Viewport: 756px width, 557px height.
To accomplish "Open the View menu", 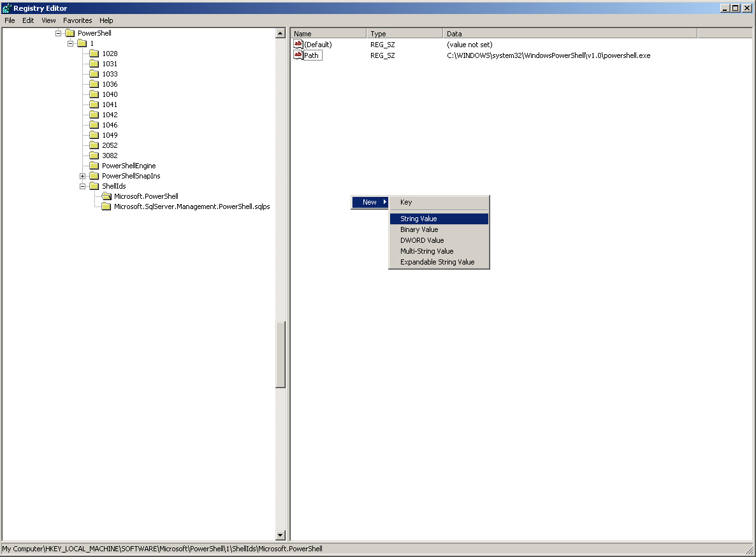I will tap(48, 20).
